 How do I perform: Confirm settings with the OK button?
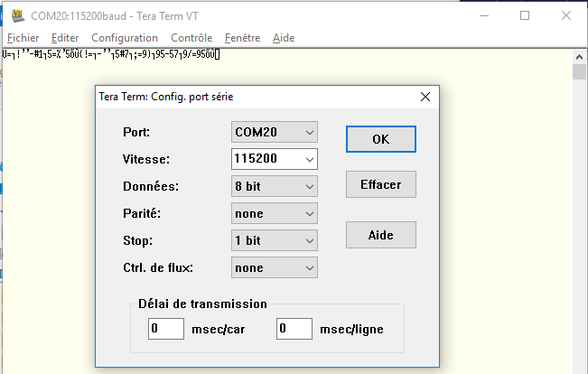pyautogui.click(x=381, y=139)
